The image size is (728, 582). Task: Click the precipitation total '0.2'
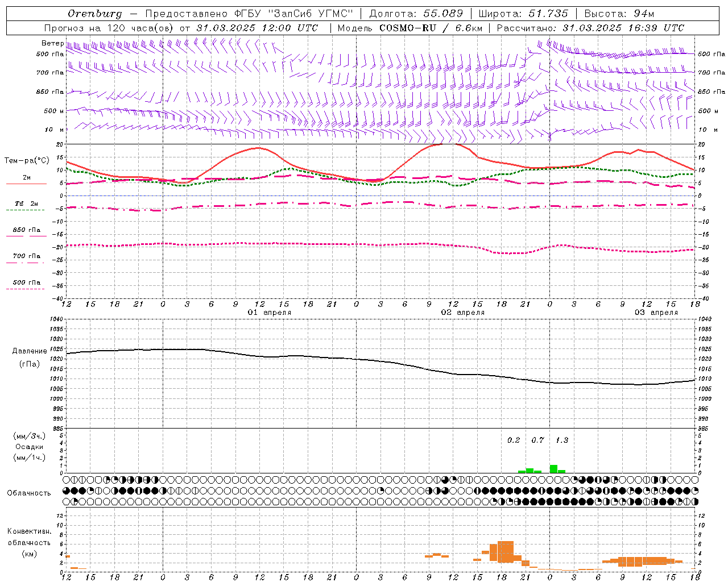514,440
